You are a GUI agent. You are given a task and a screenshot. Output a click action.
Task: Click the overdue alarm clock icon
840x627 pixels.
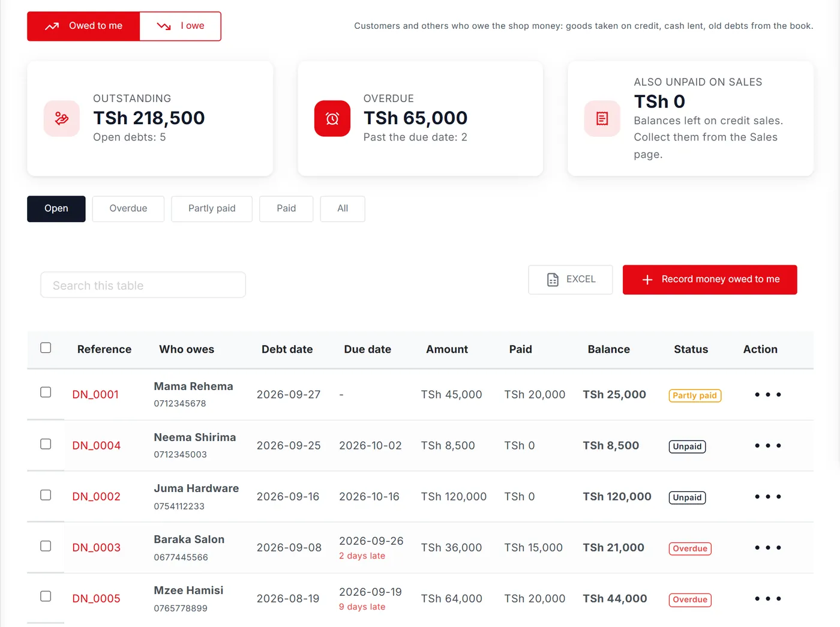point(332,119)
